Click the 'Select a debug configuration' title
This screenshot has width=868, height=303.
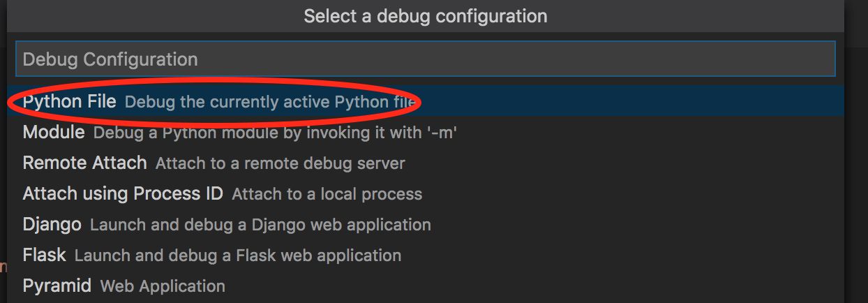point(425,15)
